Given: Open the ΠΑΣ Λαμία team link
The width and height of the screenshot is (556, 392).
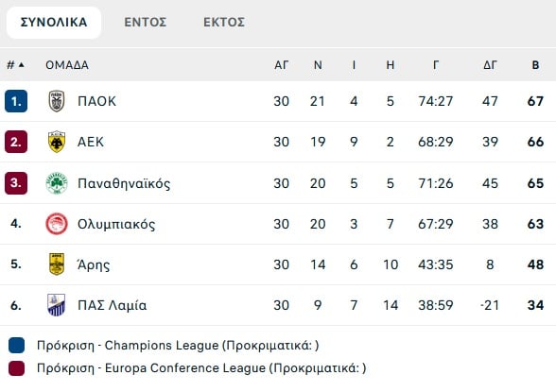Looking at the screenshot, I should point(112,305).
